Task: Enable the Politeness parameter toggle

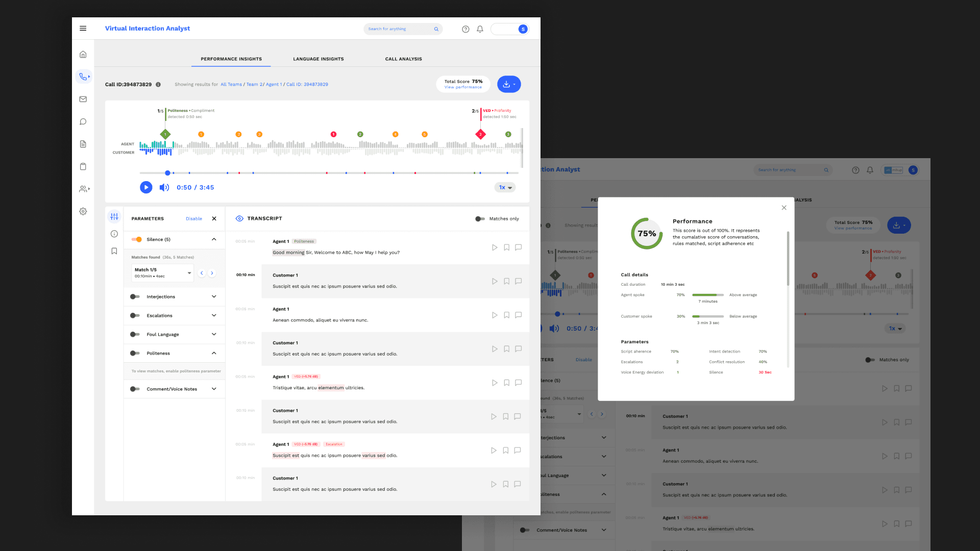Action: click(x=135, y=353)
